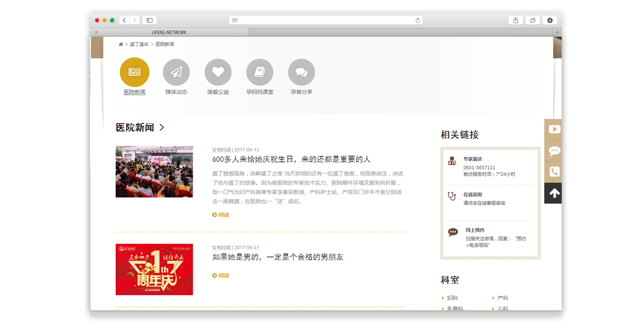Go forward with browser forward arrow
Screen dimensions: 644x333
coord(134,20)
